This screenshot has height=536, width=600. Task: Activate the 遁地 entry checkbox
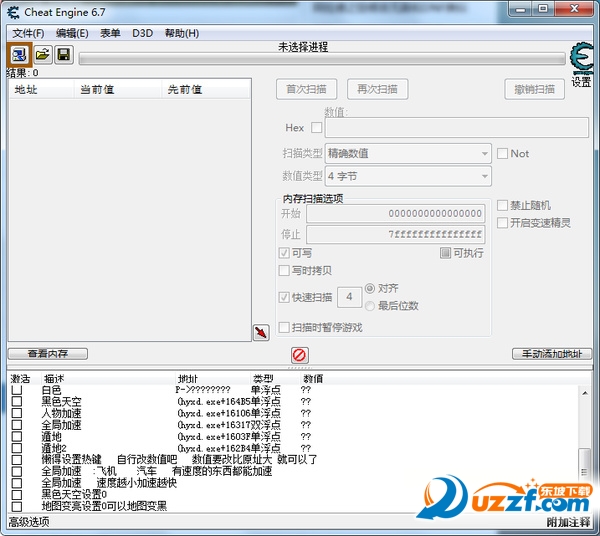(17, 437)
